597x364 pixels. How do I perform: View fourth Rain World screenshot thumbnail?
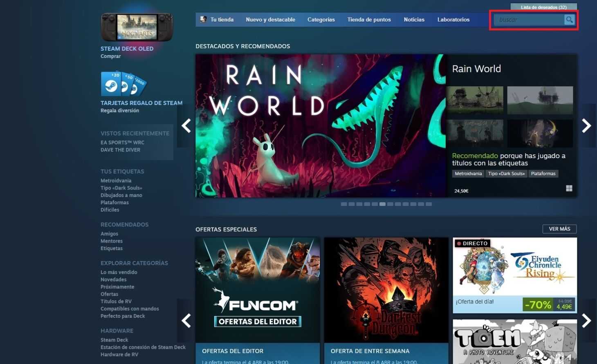pyautogui.click(x=540, y=133)
